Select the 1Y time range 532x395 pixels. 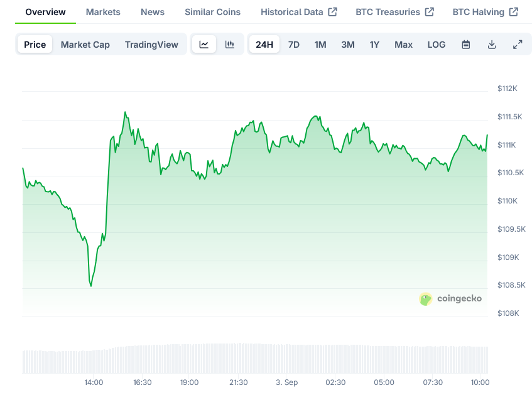click(x=374, y=45)
